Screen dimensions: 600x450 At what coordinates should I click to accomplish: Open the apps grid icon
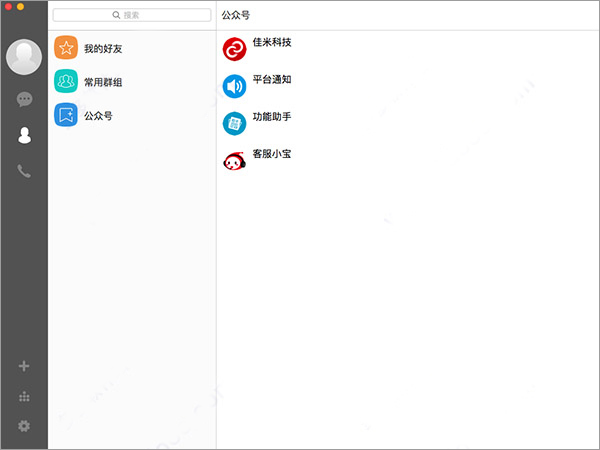click(x=24, y=397)
